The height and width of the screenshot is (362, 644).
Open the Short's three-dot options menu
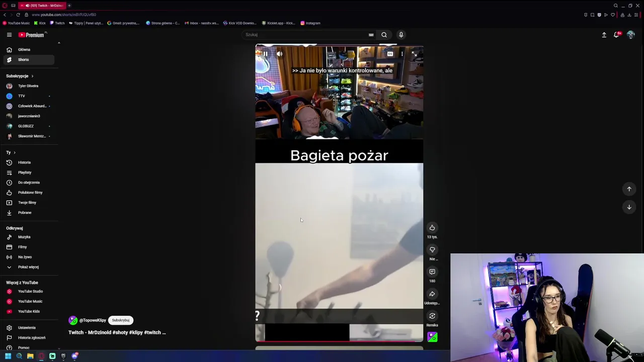pyautogui.click(x=402, y=54)
